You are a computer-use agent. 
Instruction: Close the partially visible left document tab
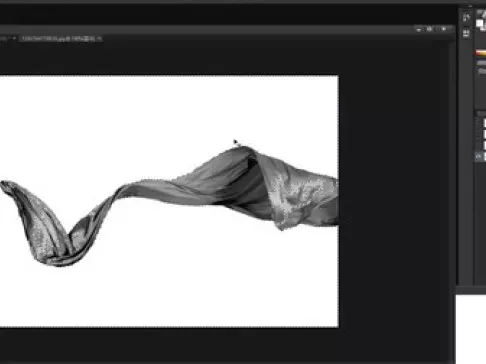(x=14, y=39)
